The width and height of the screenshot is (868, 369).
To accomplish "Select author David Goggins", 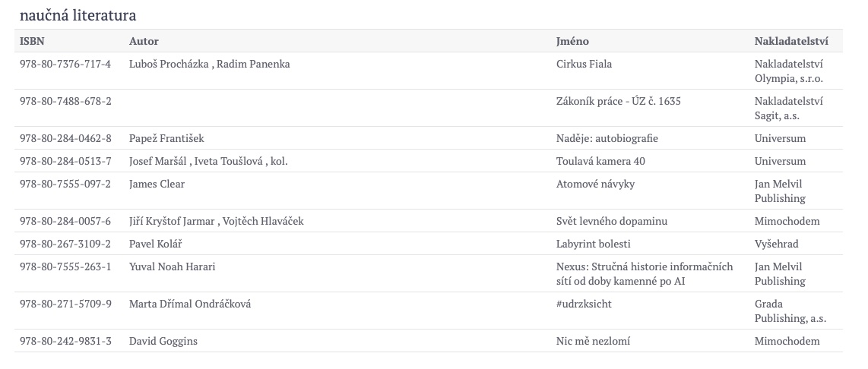I will (163, 342).
